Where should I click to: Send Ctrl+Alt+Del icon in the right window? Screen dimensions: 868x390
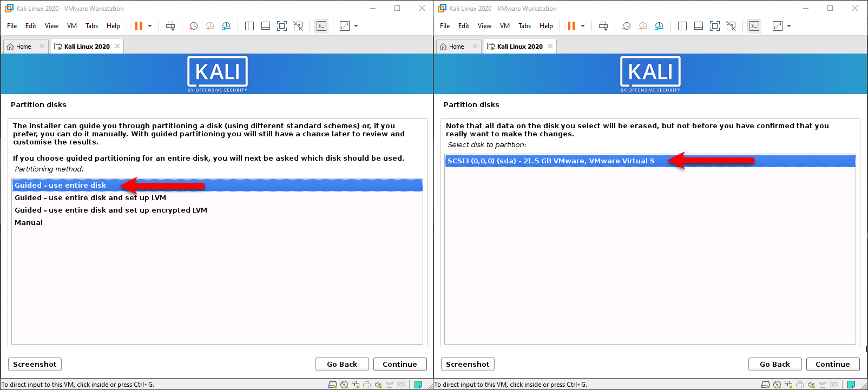(x=603, y=26)
